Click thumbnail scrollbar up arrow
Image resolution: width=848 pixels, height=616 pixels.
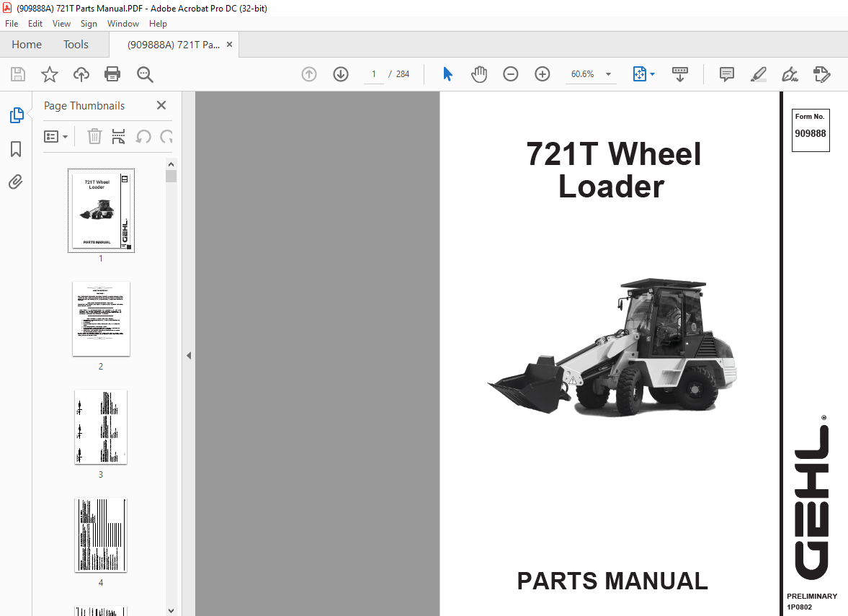point(171,164)
